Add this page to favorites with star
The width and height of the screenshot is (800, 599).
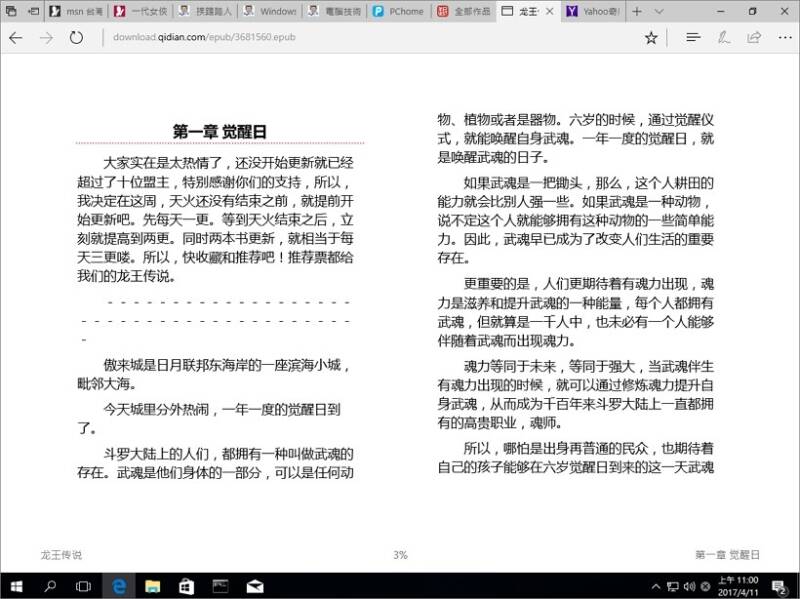click(x=651, y=38)
